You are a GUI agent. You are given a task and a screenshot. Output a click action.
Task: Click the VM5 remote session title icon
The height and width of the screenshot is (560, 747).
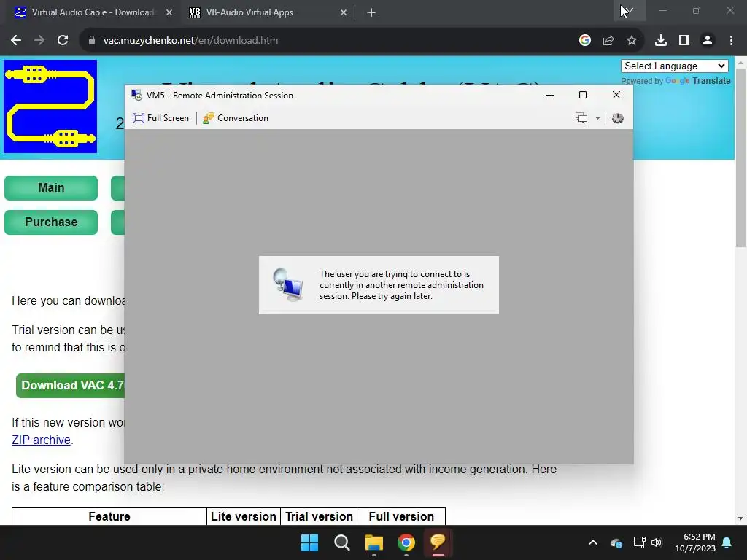pos(136,96)
